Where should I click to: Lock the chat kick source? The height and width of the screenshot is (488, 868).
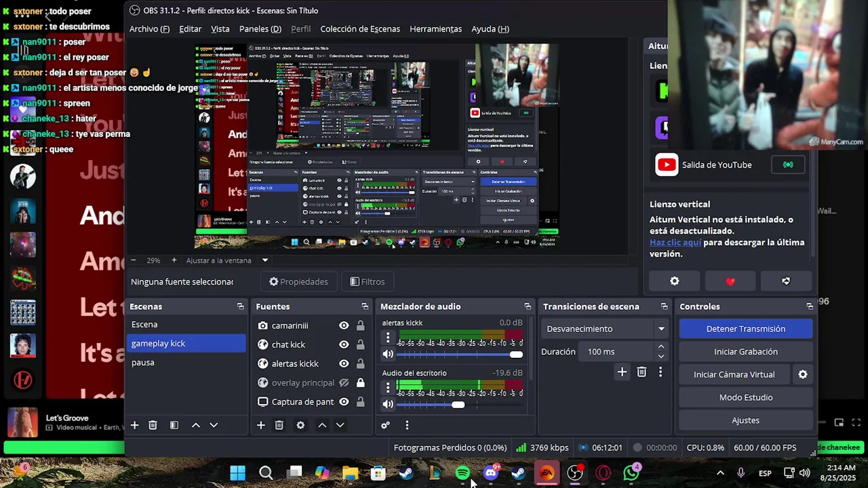tap(360, 344)
